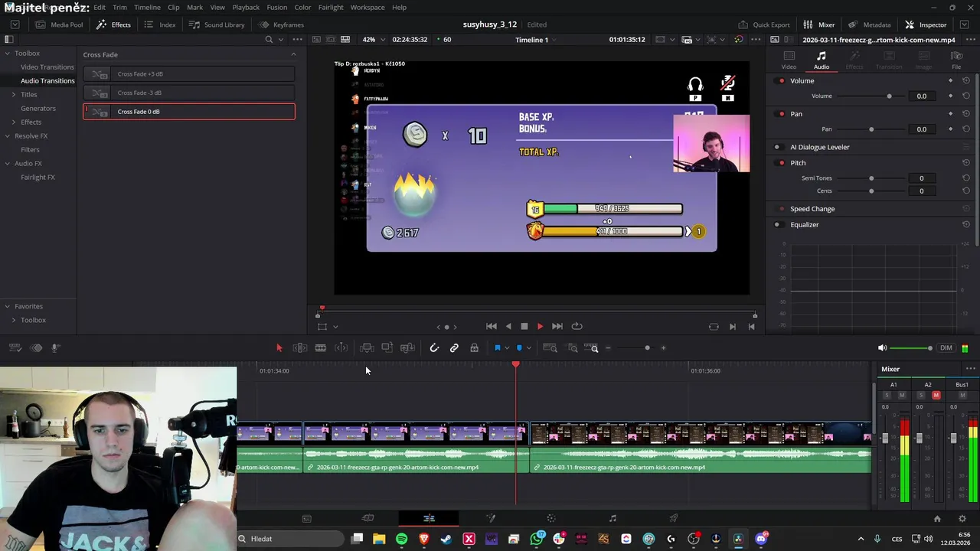Open the Sound Library panel

217,24
